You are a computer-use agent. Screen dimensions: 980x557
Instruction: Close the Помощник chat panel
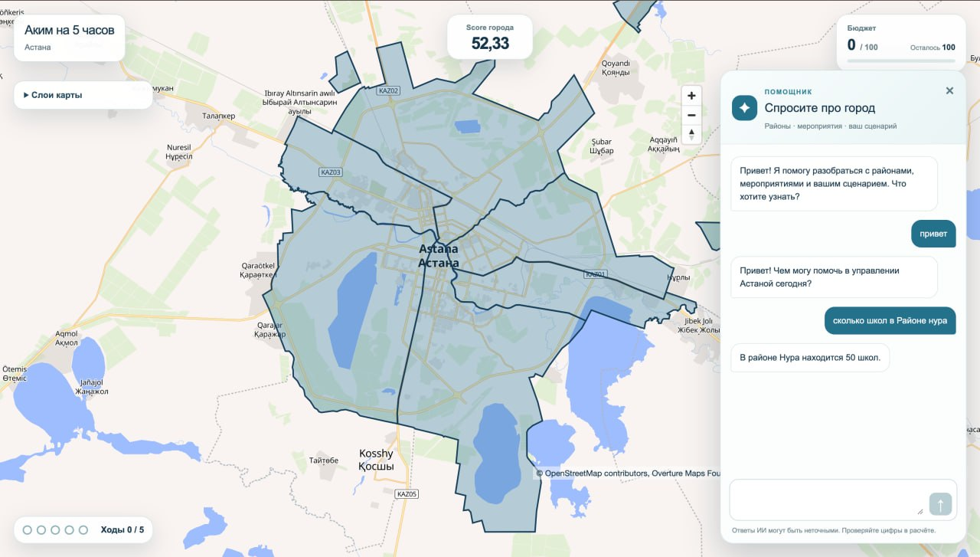949,90
